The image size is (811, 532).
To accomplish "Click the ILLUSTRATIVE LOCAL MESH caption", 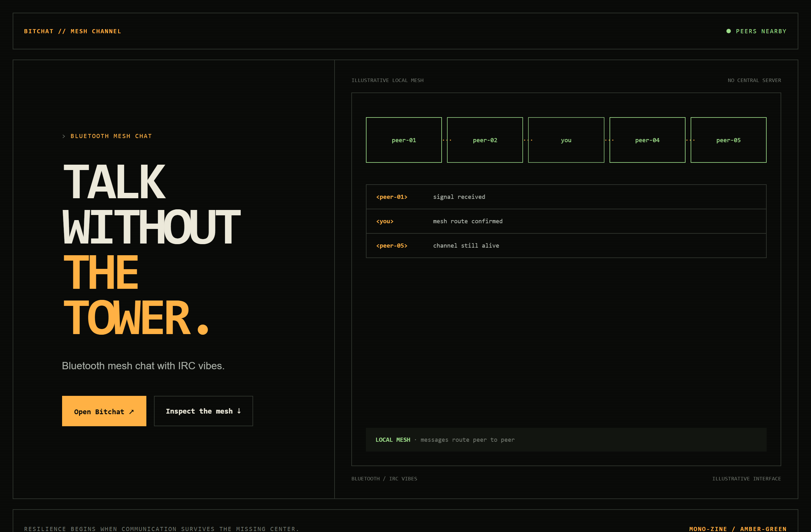I will (387, 80).
